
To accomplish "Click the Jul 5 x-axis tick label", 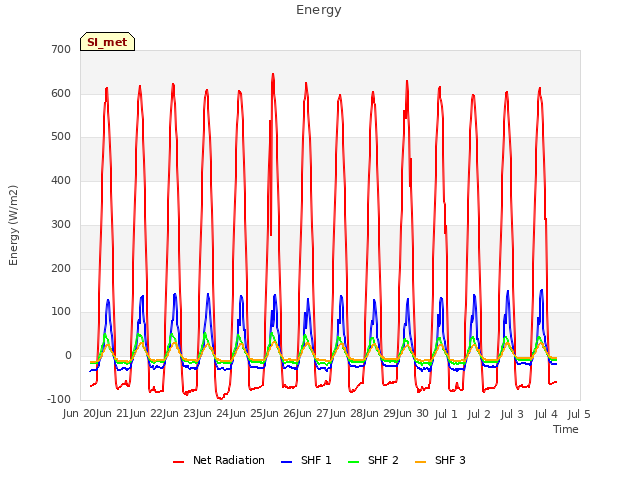I will (579, 414).
